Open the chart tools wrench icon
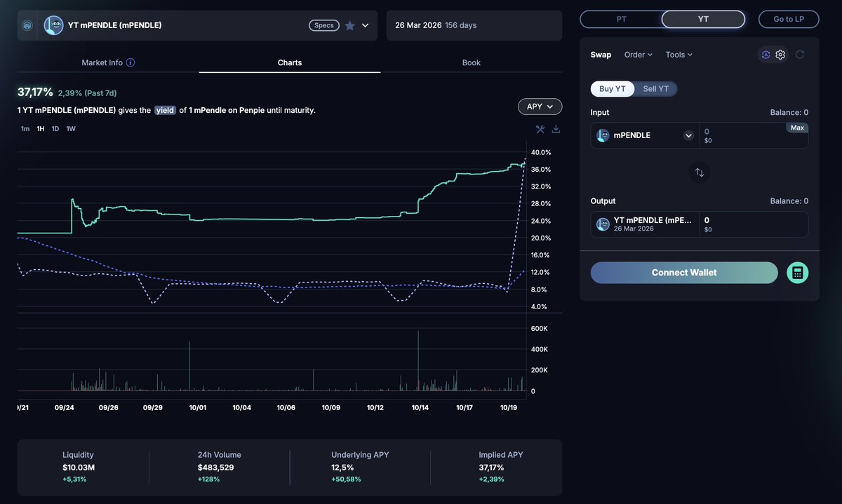 pyautogui.click(x=540, y=129)
